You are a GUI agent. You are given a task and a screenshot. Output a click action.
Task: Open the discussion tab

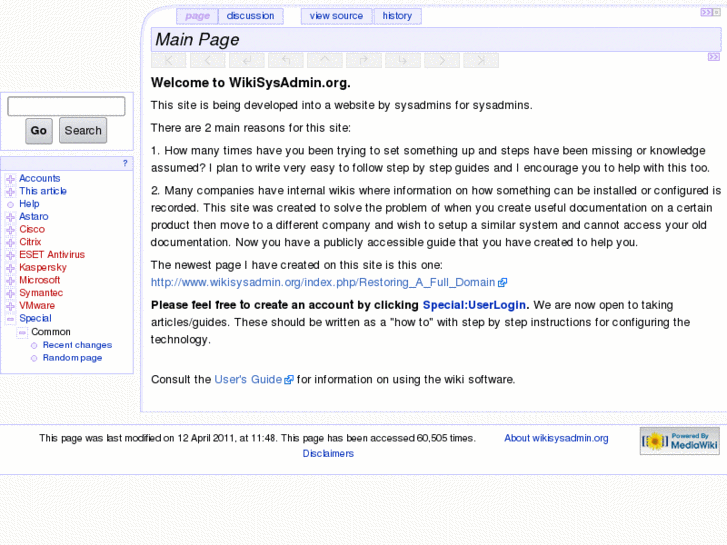250,16
